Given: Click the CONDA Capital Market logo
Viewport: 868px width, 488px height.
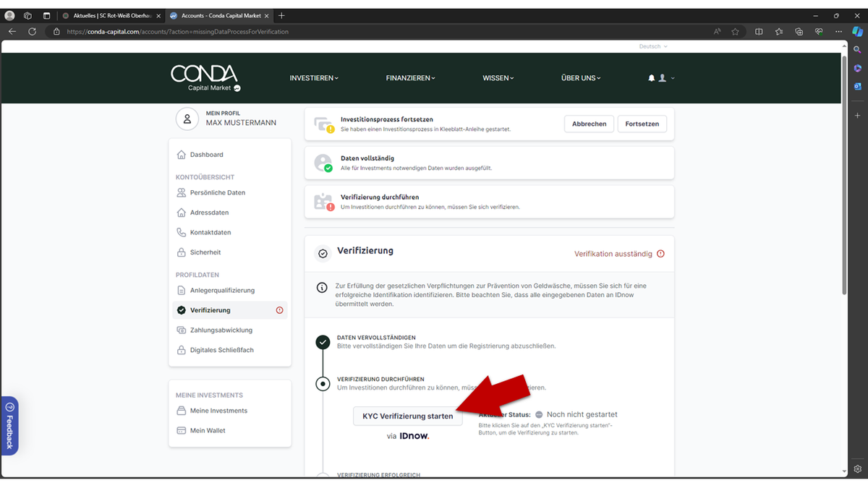Looking at the screenshot, I should (x=206, y=78).
